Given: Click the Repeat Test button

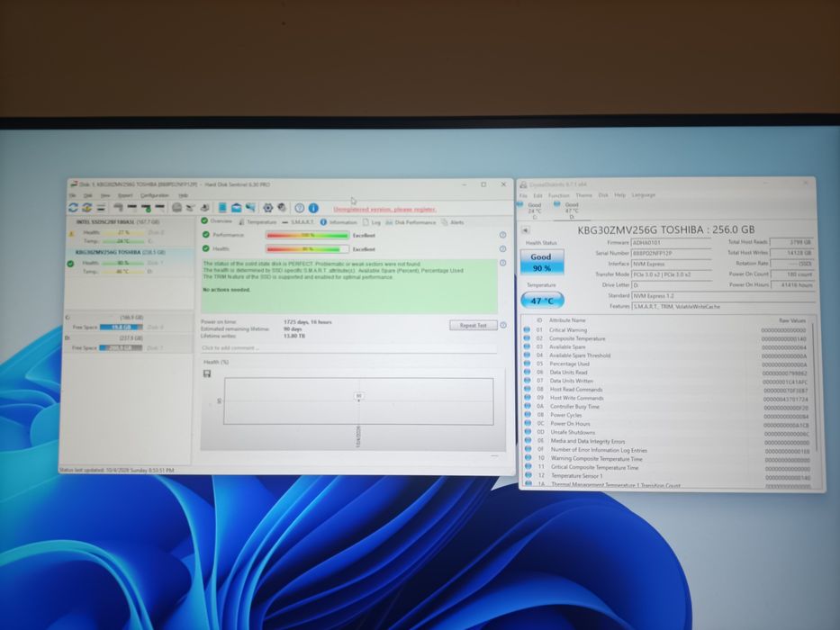Looking at the screenshot, I should (473, 325).
